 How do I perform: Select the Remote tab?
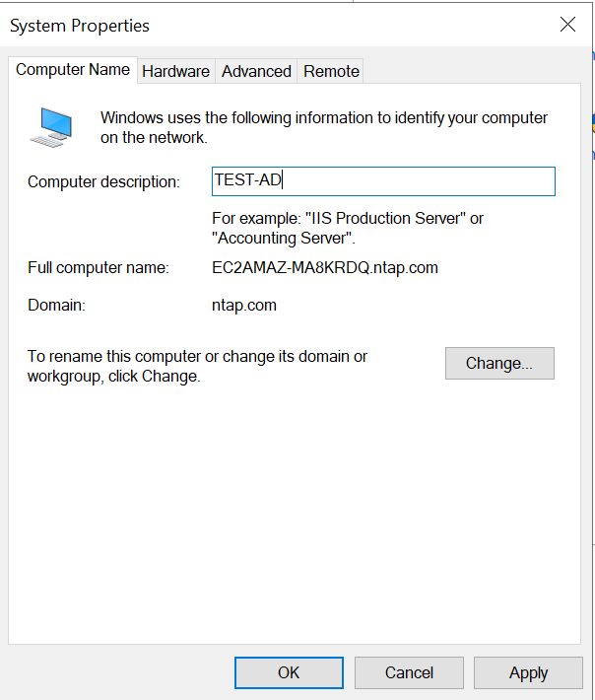[331, 71]
